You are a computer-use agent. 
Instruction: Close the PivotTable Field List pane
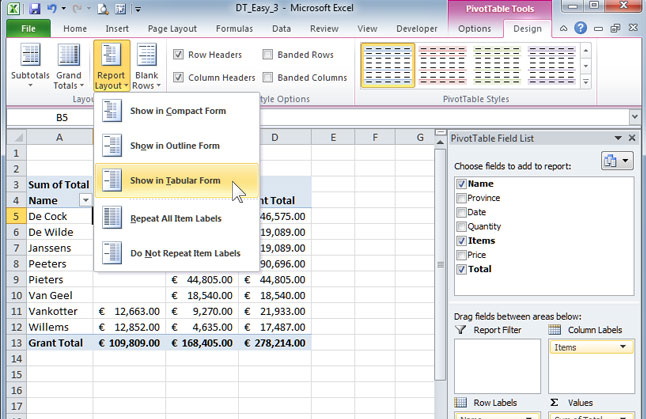632,138
